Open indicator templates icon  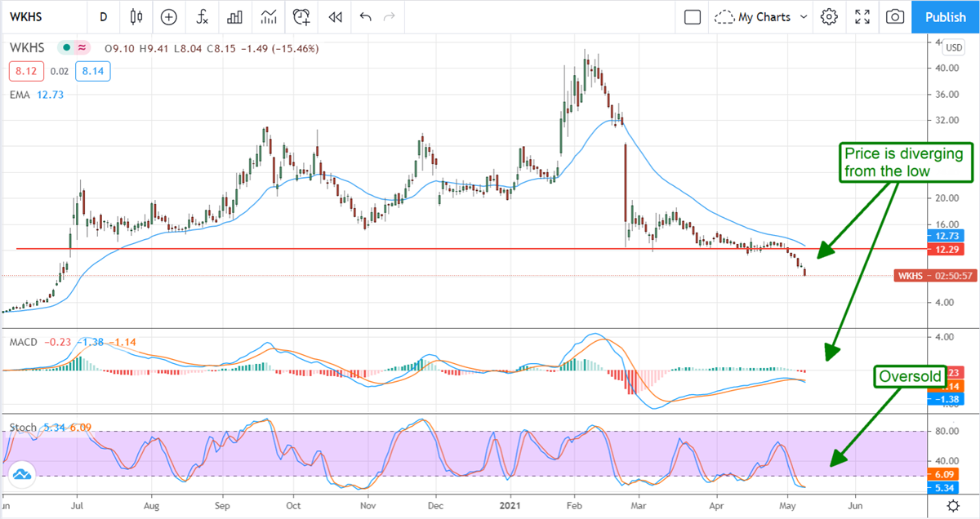pos(269,16)
